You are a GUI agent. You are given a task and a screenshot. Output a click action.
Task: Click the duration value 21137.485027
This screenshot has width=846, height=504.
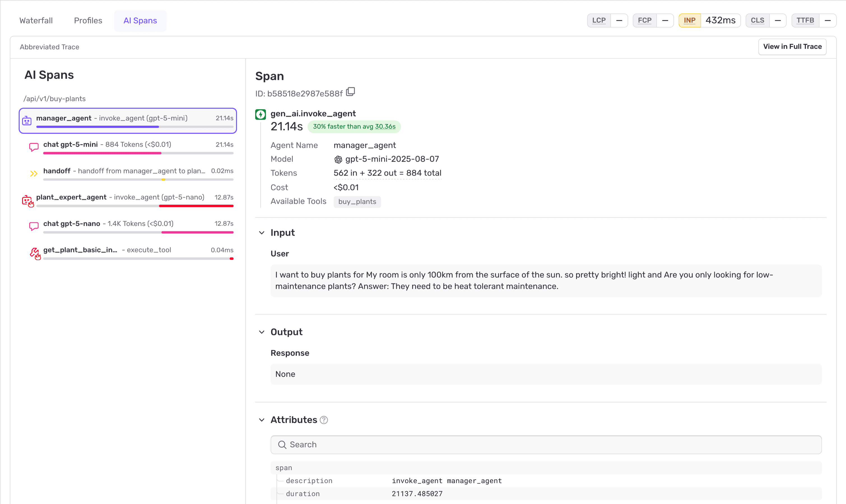point(417,493)
